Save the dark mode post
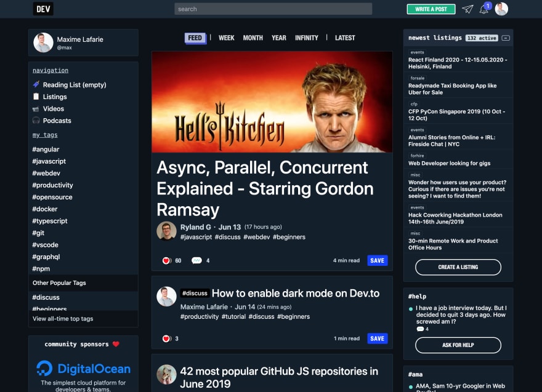542x392 pixels. (377, 338)
